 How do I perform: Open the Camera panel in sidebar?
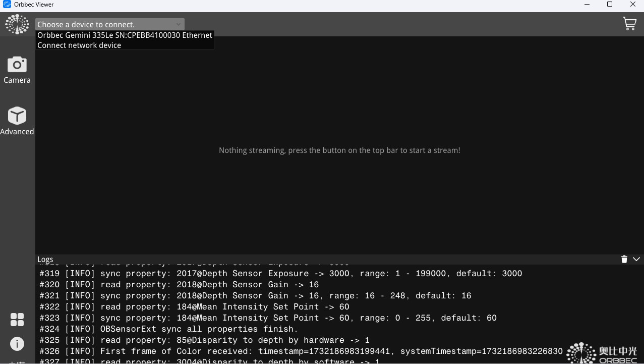(17, 70)
